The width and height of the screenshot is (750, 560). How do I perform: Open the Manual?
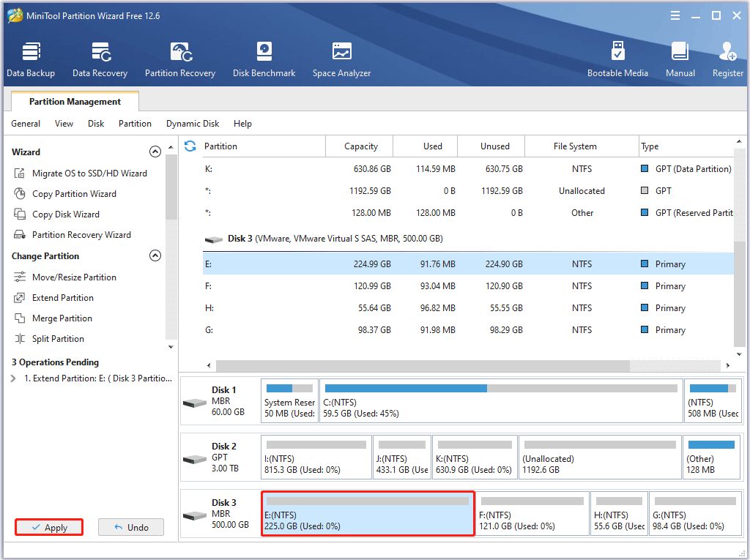coord(680,59)
